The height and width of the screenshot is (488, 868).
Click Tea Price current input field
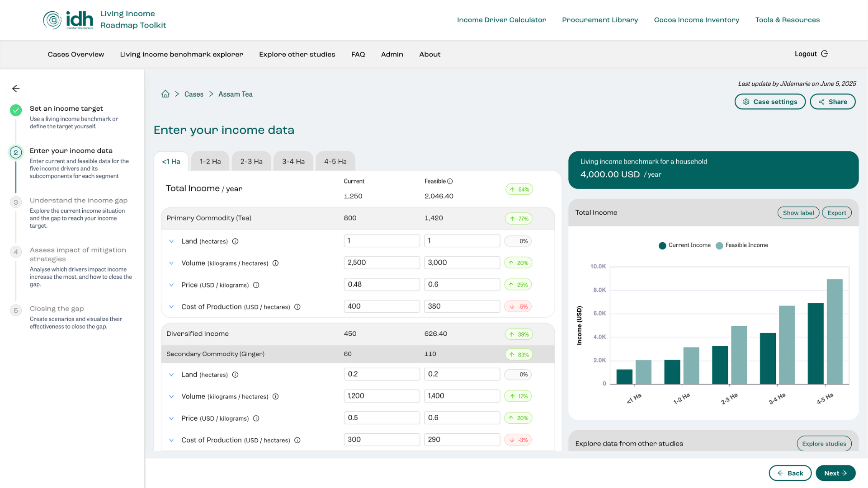pos(382,285)
